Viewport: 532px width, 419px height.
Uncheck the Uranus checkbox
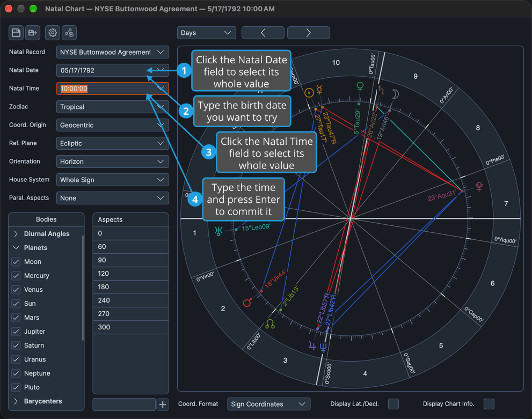(x=16, y=359)
